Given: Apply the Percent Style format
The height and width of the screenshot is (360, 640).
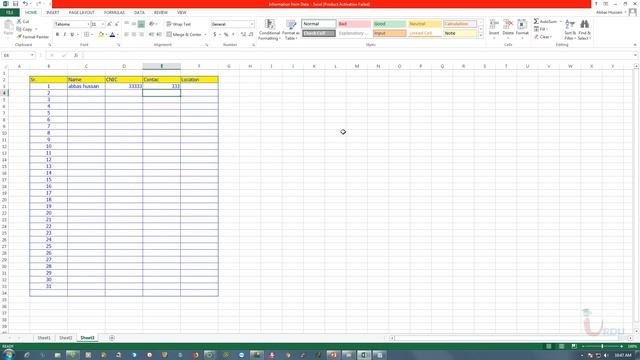Looking at the screenshot, I should 226,35.
